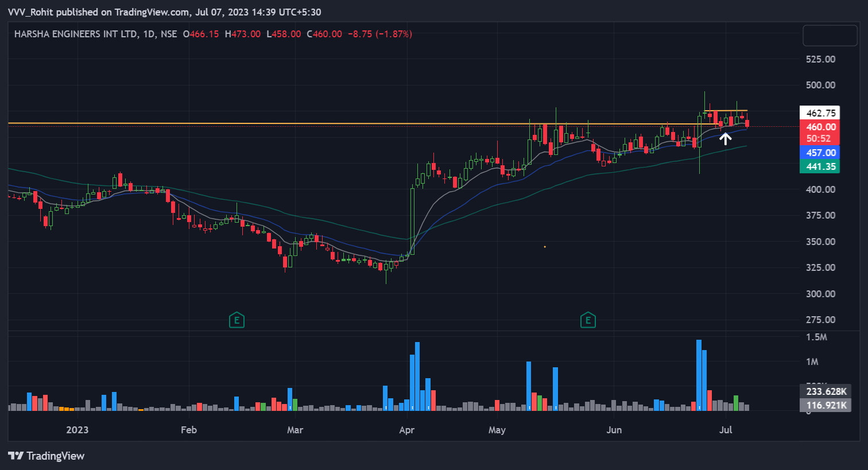Click the small orange dot marker near May
This screenshot has height=470, width=868.
click(x=545, y=246)
